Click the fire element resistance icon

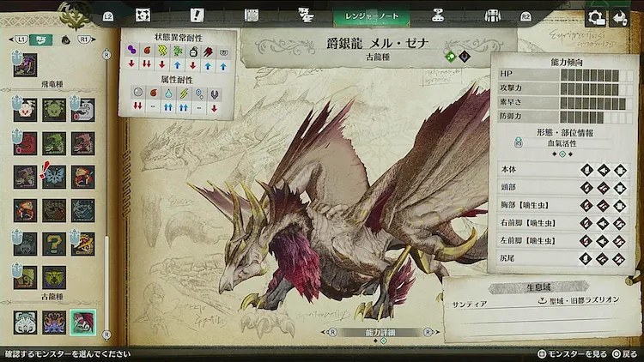[152, 93]
